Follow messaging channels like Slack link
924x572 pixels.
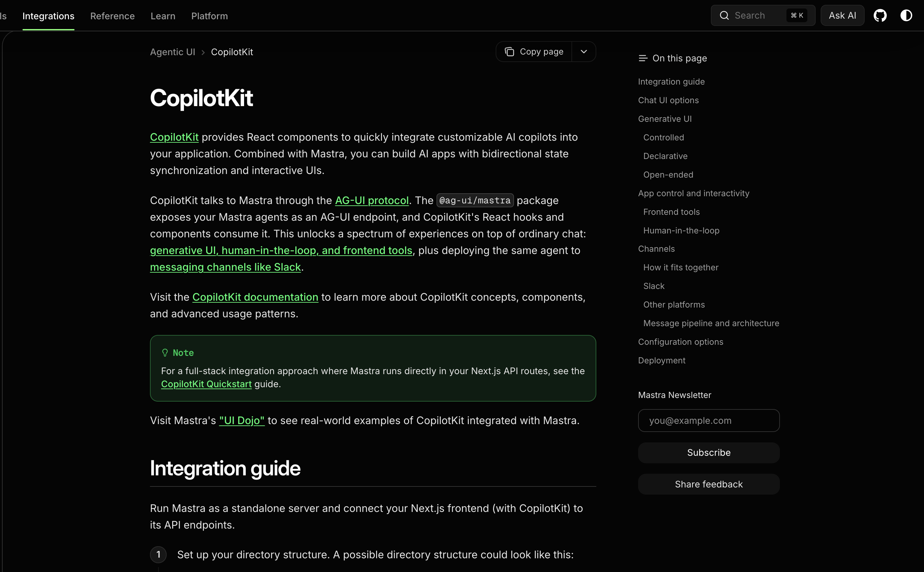click(x=225, y=267)
